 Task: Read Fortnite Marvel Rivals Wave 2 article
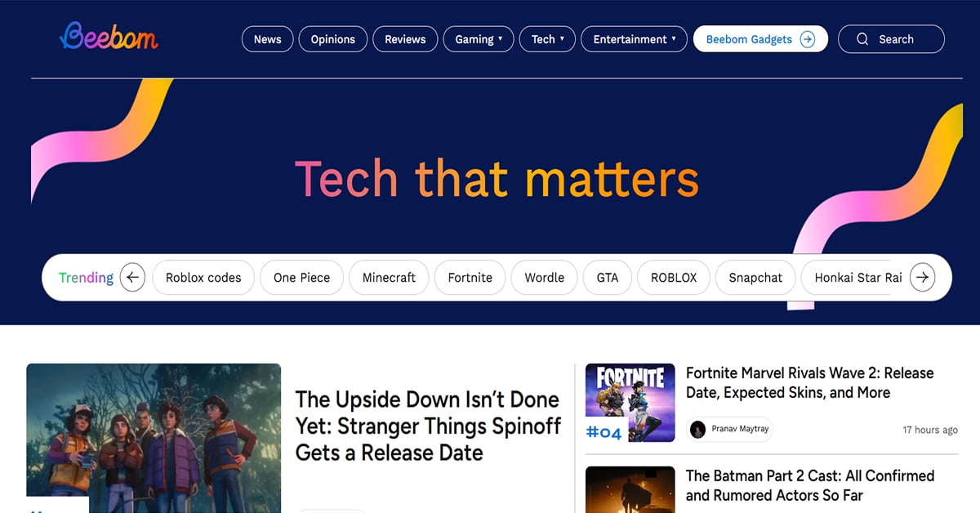pyautogui.click(x=809, y=383)
